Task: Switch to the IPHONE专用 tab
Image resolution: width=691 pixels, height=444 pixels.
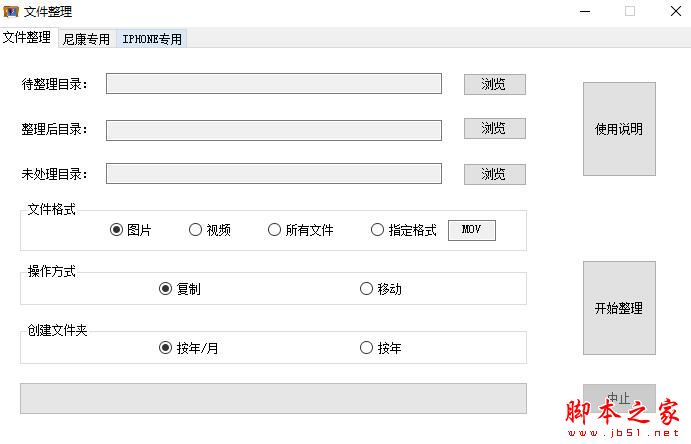Action: pyautogui.click(x=152, y=39)
